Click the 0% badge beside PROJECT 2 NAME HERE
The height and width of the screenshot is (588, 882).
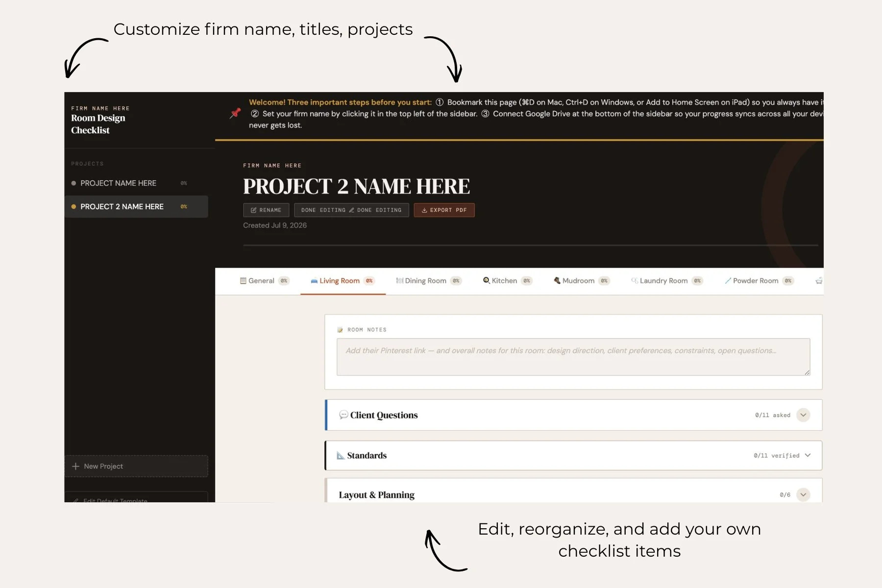click(184, 207)
